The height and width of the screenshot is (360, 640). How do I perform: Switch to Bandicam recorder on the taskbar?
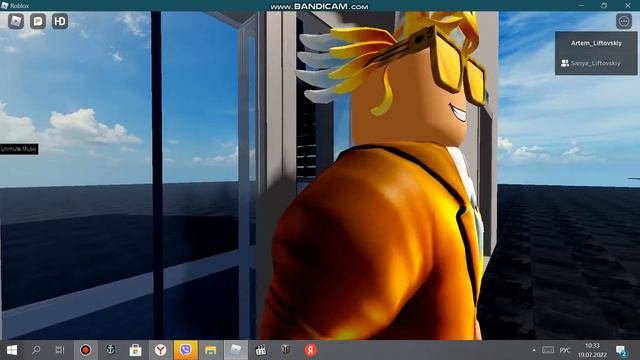(x=85, y=350)
